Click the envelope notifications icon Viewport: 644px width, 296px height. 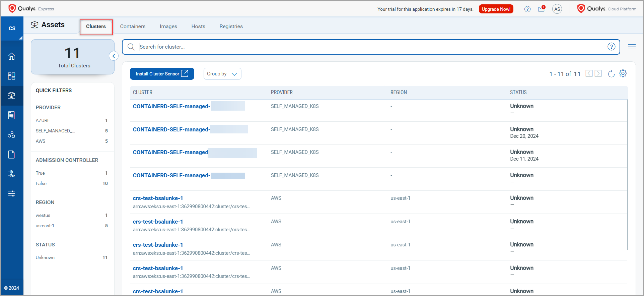pyautogui.click(x=541, y=9)
